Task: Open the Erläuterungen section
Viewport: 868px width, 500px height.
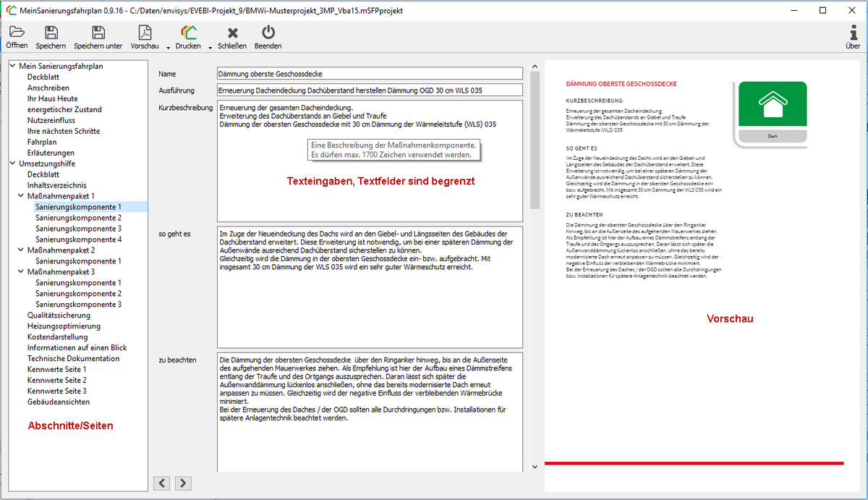Action: pos(51,153)
